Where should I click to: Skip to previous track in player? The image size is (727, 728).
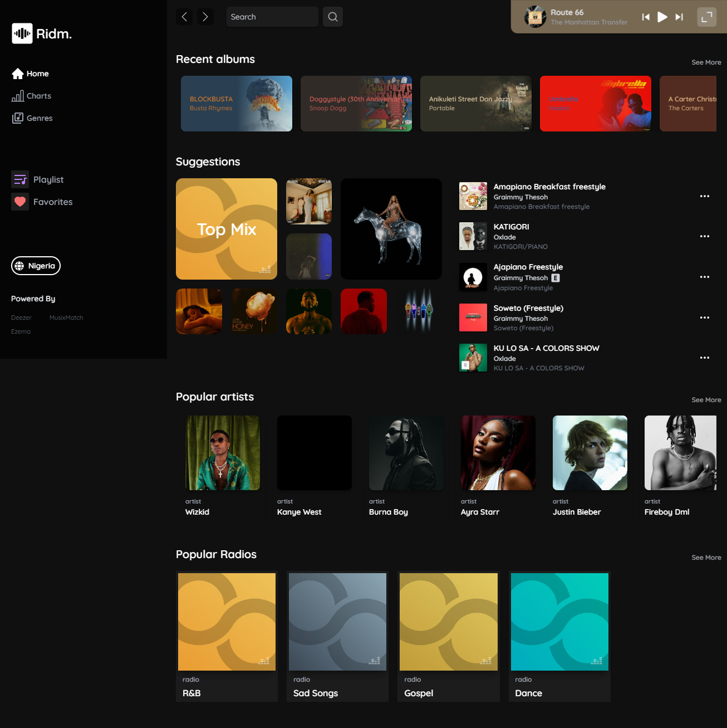coord(646,17)
